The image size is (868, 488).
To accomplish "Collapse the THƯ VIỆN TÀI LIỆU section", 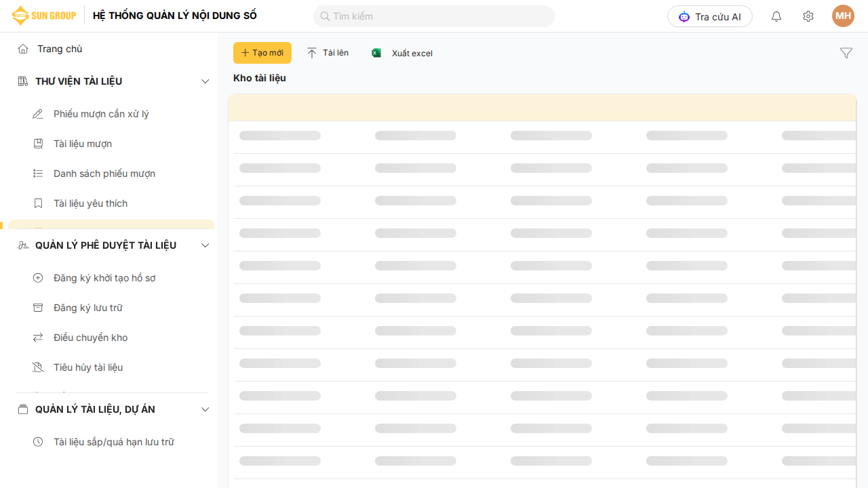I will pyautogui.click(x=205, y=81).
